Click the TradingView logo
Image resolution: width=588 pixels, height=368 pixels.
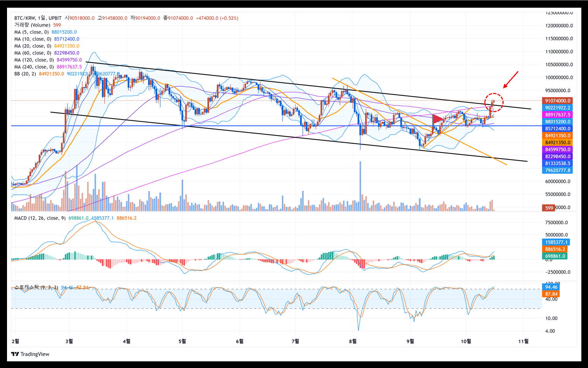30,354
